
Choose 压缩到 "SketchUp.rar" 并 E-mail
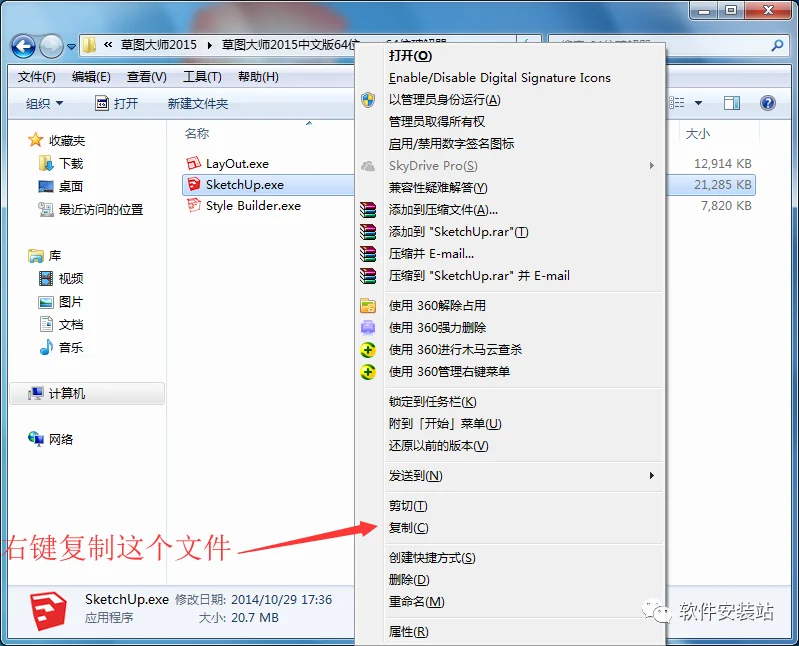point(510,276)
